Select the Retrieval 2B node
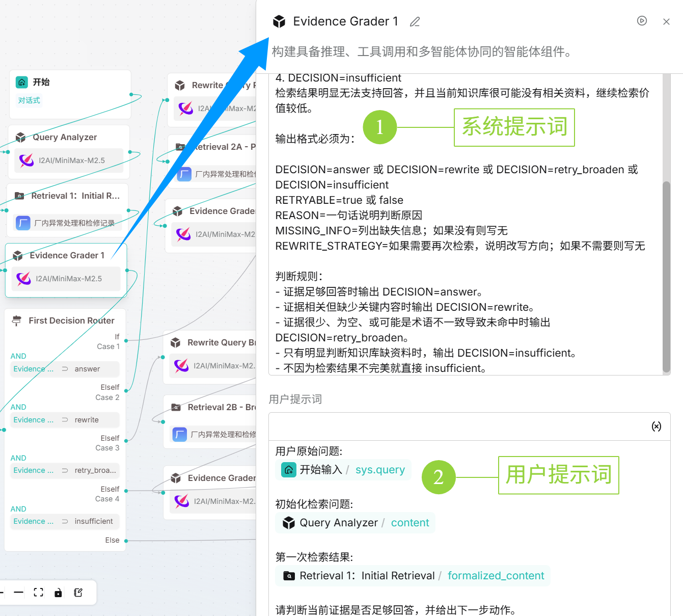Image resolution: width=683 pixels, height=616 pixels. 210,421
